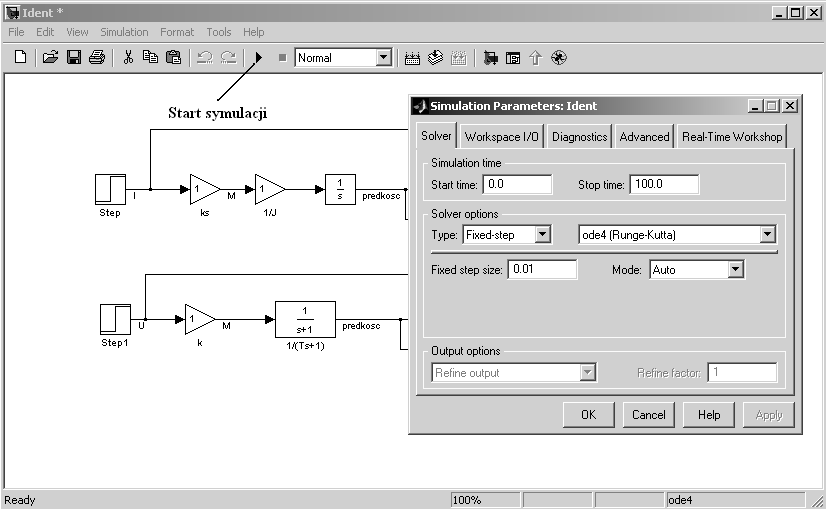Screen dimensions: 826x509
Task: Expand the Normal simulation mode dropdown
Action: tap(383, 58)
